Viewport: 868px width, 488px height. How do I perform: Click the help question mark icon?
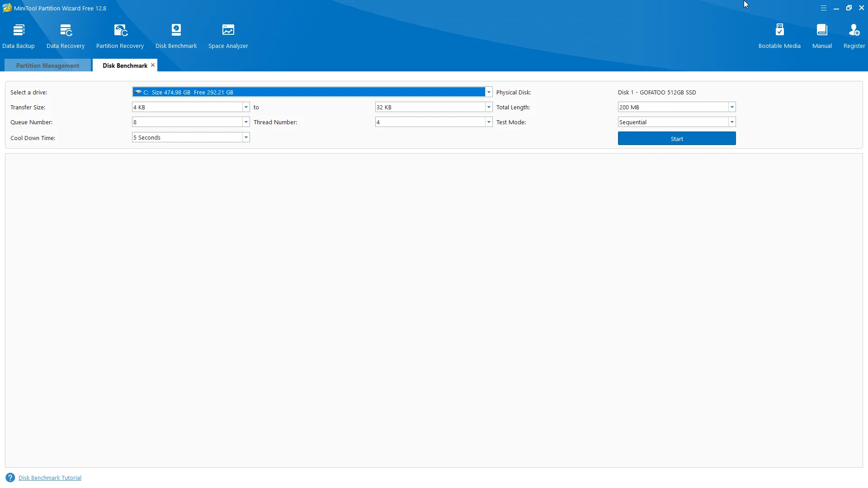(10, 478)
